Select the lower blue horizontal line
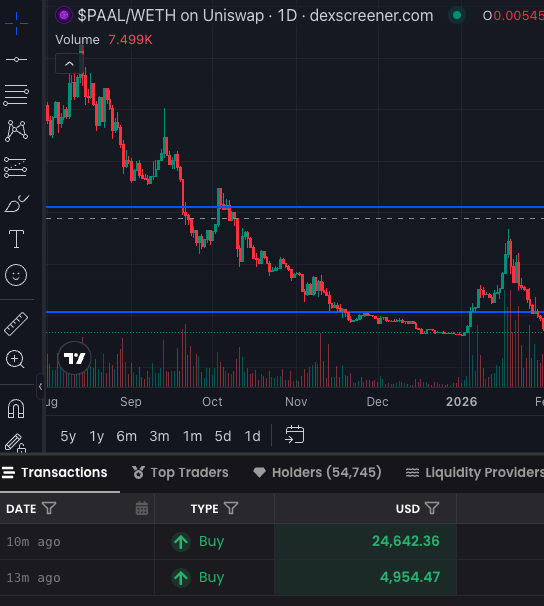The height and width of the screenshot is (606, 544). pos(295,312)
